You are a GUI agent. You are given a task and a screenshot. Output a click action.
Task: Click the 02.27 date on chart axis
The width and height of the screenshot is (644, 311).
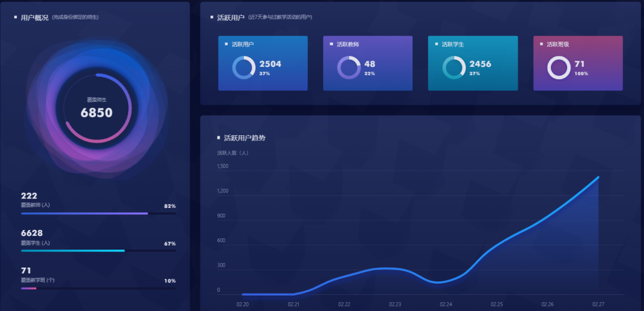tap(598, 304)
